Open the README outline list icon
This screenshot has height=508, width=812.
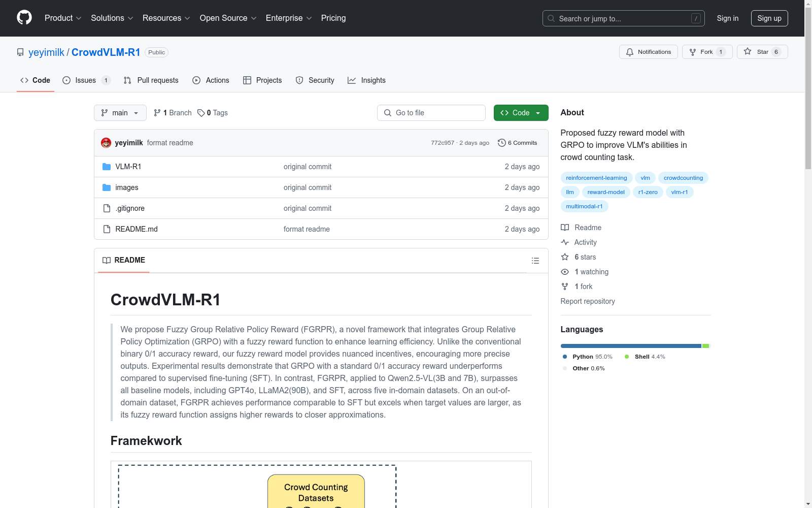[535, 261]
